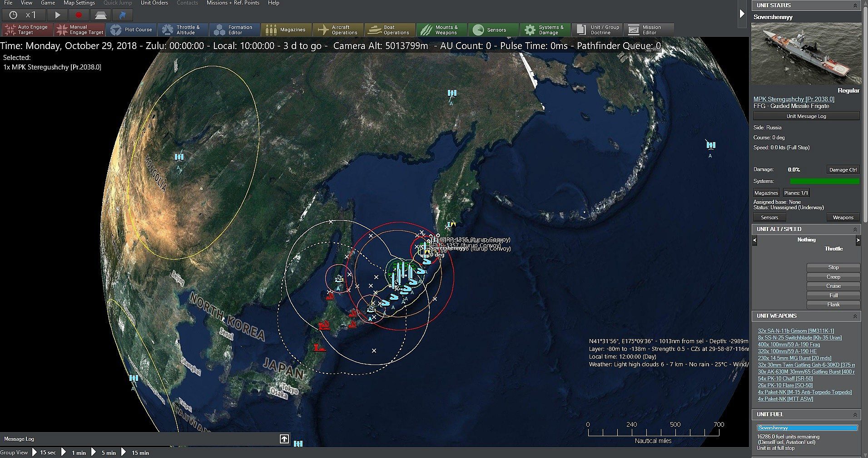Open Throttle & Altitude settings
Screen dimensions: 868x458
tap(183, 30)
